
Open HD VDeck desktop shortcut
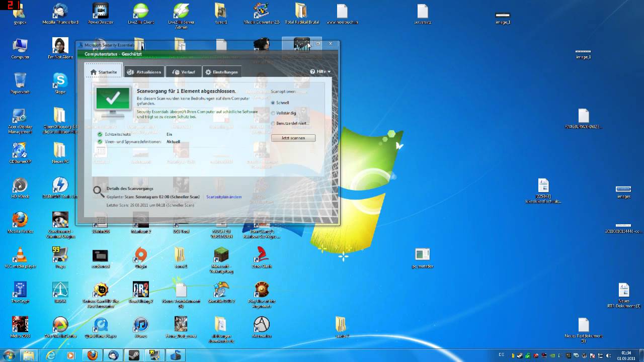coord(20,188)
